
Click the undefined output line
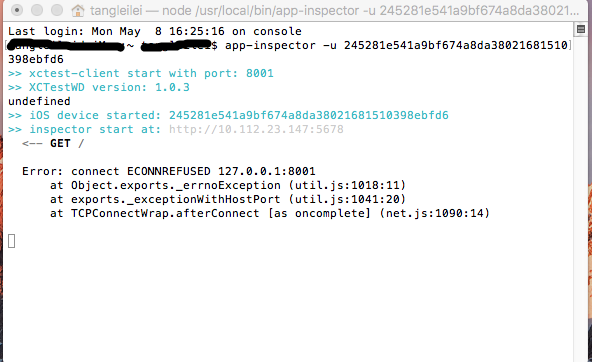point(39,101)
